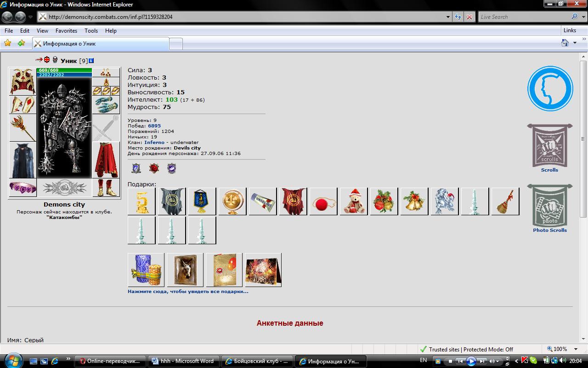Open a new blank browser tab

176,44
